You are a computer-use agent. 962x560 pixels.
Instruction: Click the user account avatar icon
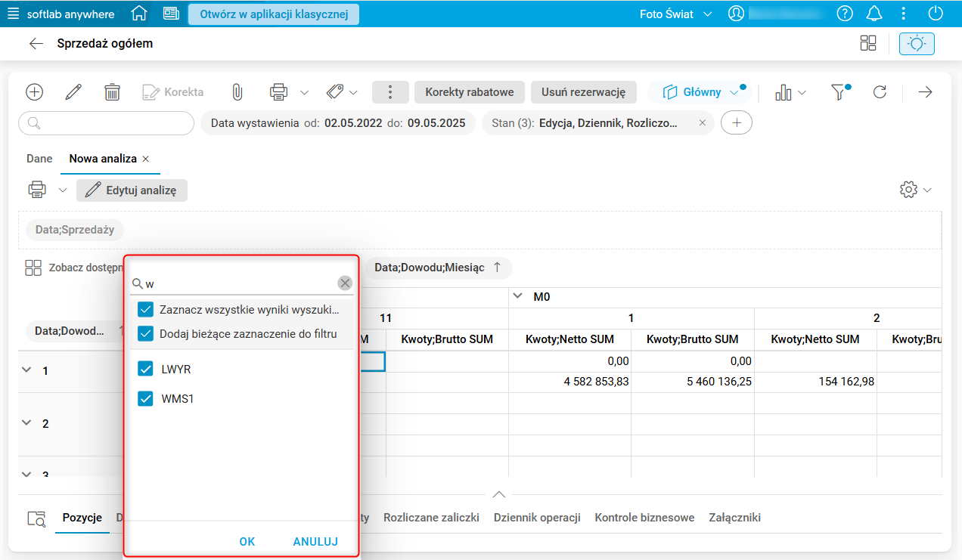tap(736, 14)
